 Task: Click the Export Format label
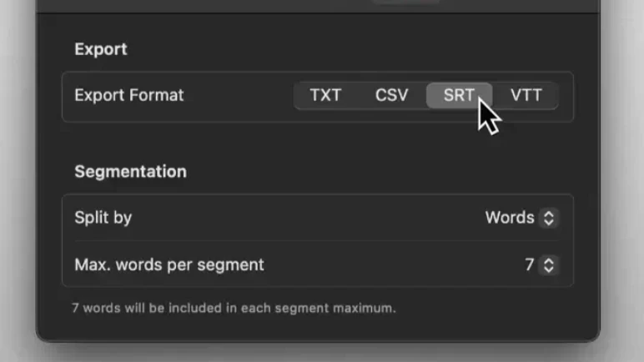(x=129, y=95)
